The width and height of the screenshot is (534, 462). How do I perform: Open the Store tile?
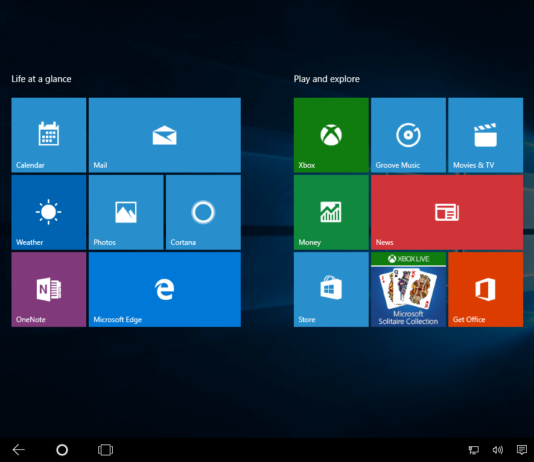pyautogui.click(x=331, y=289)
